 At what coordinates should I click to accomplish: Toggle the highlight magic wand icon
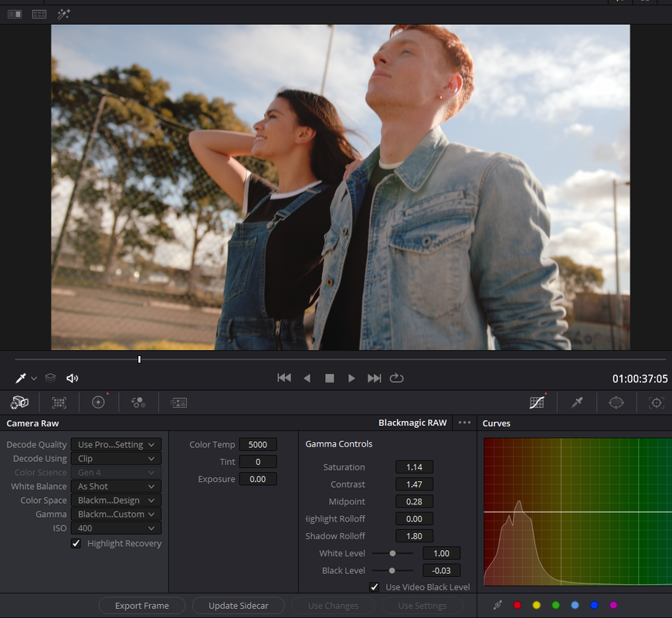[x=63, y=14]
